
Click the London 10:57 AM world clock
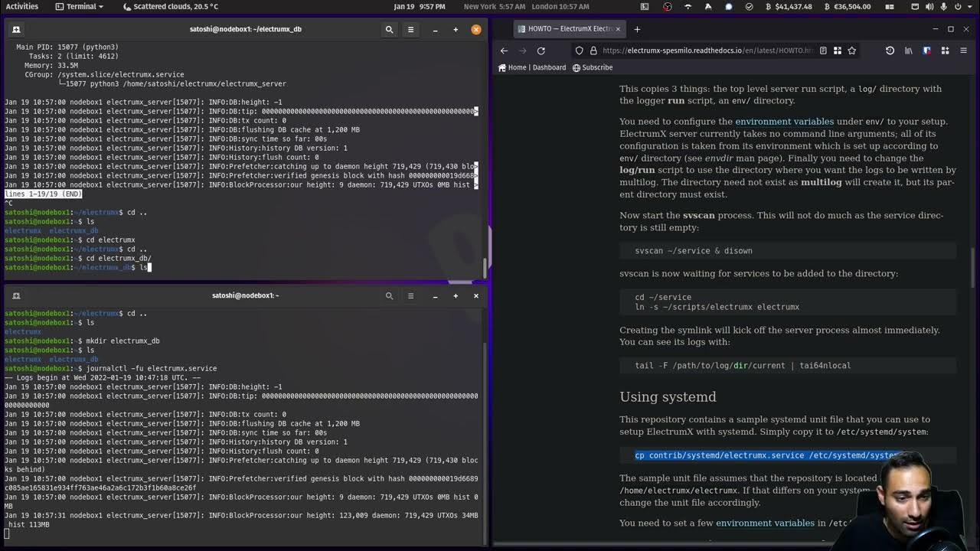click(560, 6)
